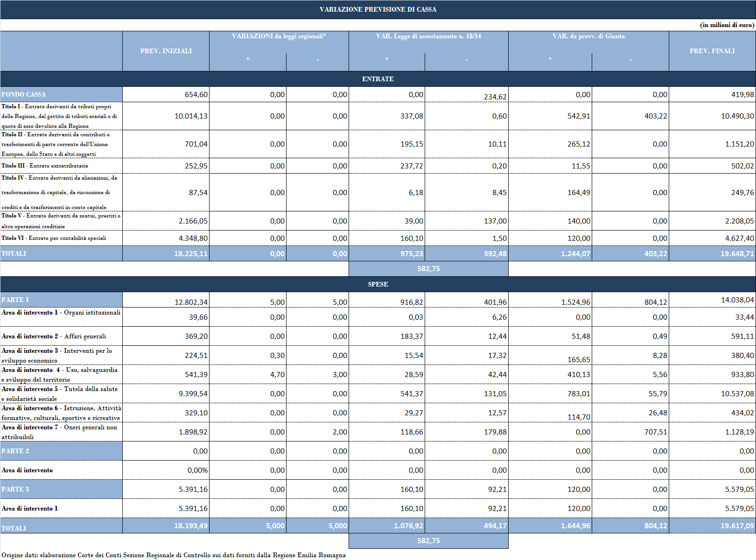Image resolution: width=756 pixels, height=560 pixels.
Task: Click entrate total 975,23
Action: 412,253
